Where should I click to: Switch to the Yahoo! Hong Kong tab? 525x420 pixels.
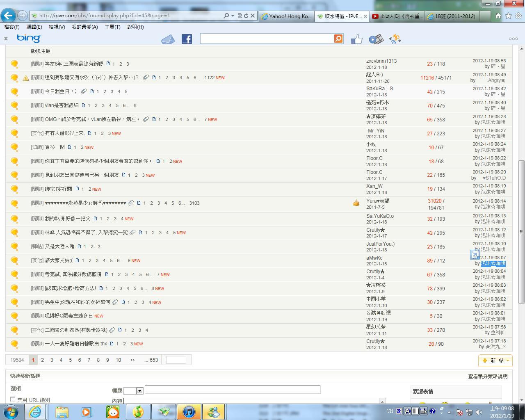pyautogui.click(x=287, y=16)
